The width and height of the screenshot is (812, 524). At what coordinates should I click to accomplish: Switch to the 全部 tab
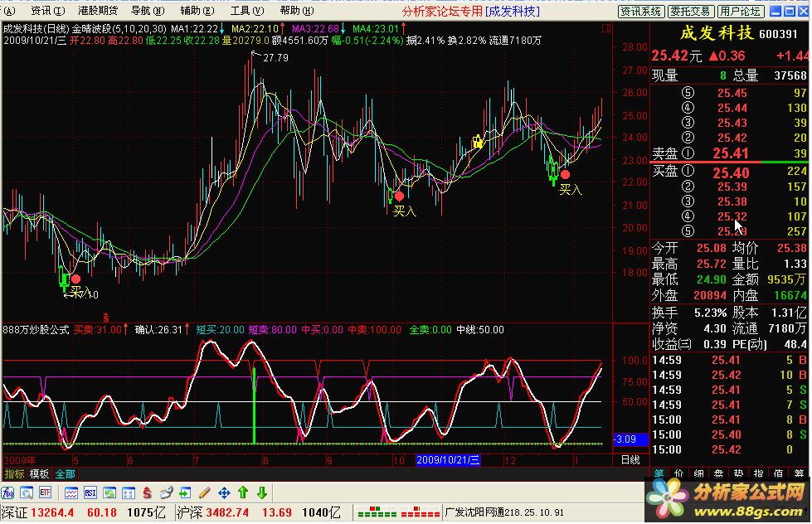[x=65, y=473]
